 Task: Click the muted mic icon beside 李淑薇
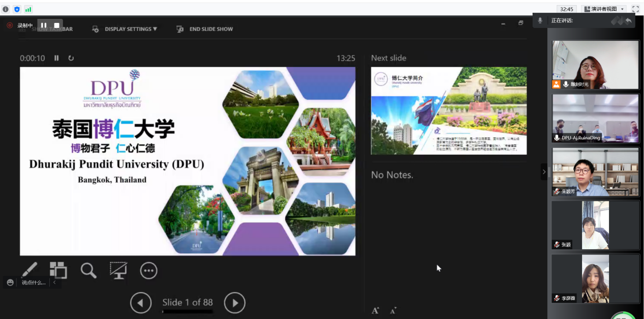click(x=557, y=298)
